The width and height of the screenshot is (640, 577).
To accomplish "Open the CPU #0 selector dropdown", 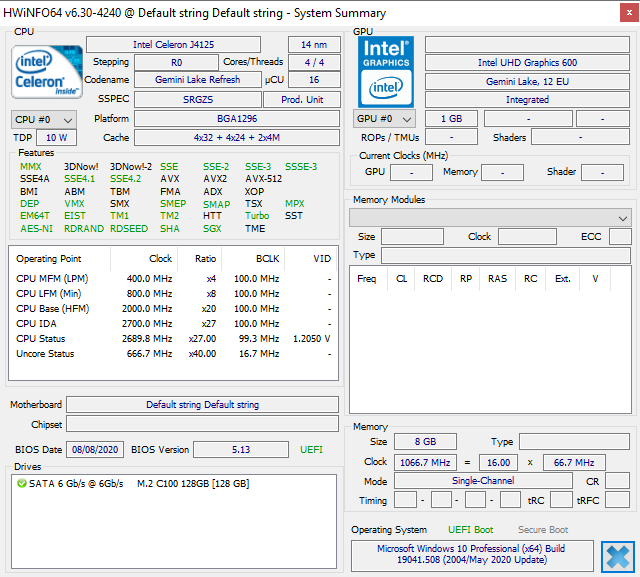I will coord(44,120).
